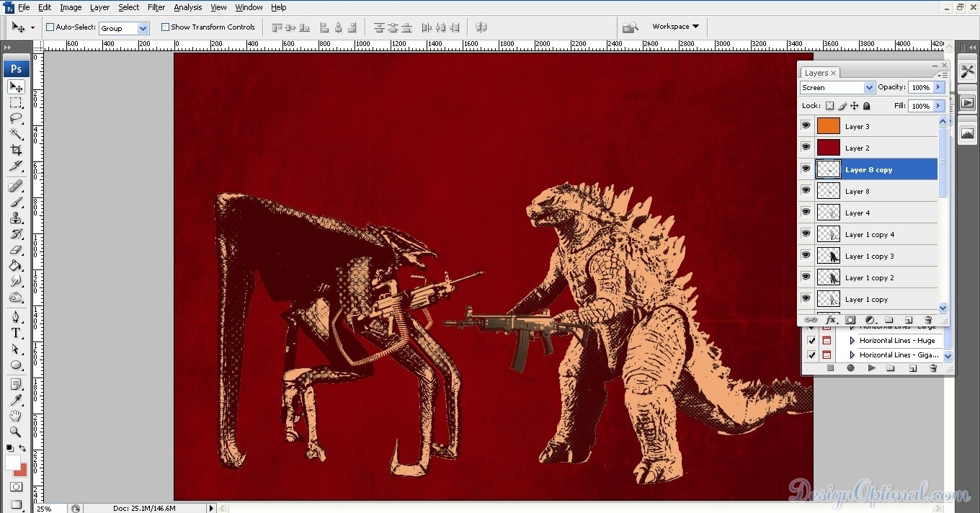980x513 pixels.
Task: Add a layer mask
Action: click(850, 320)
